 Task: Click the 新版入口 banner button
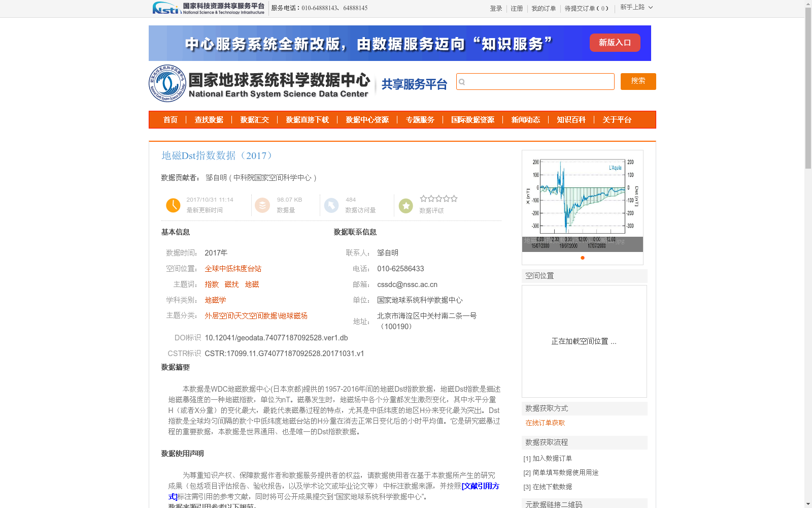[615, 43]
